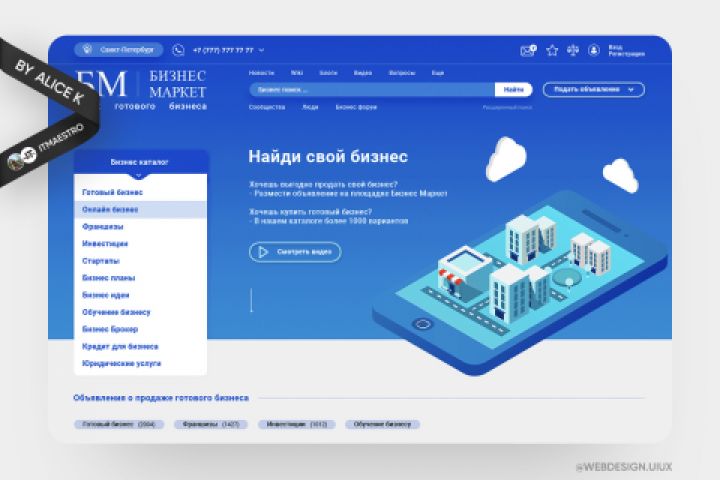Select Бизнес планы in the catalog

(x=141, y=278)
